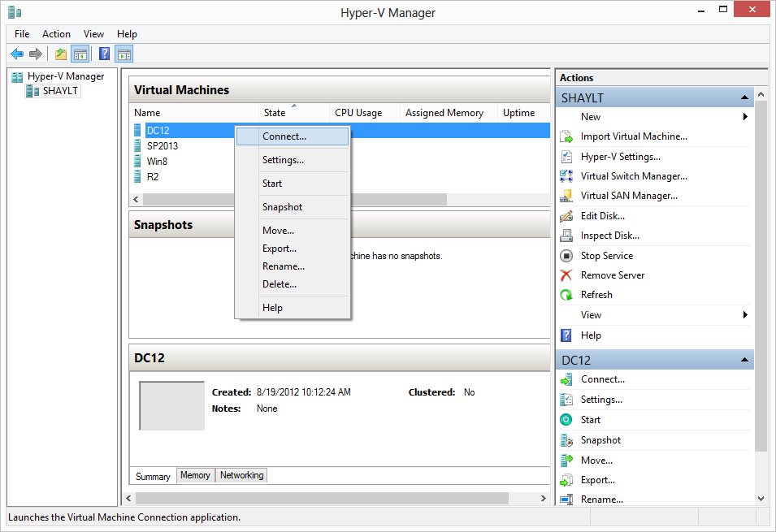Click the green Start power icon

click(566, 420)
